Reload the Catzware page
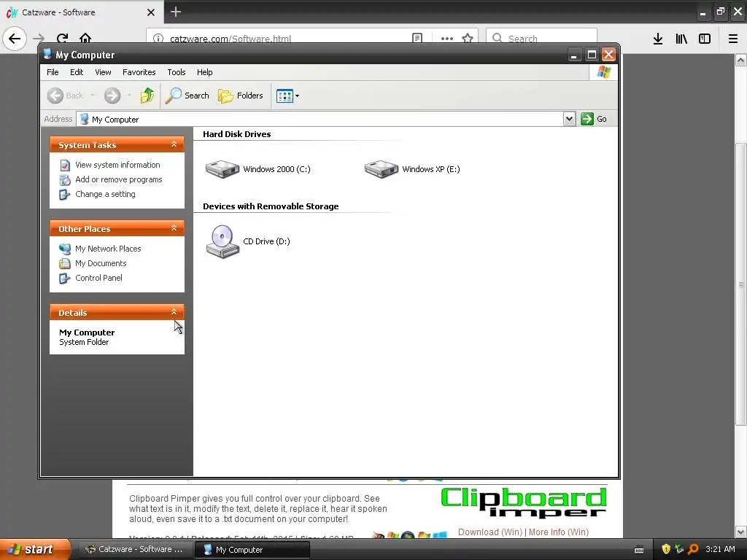 click(x=63, y=38)
